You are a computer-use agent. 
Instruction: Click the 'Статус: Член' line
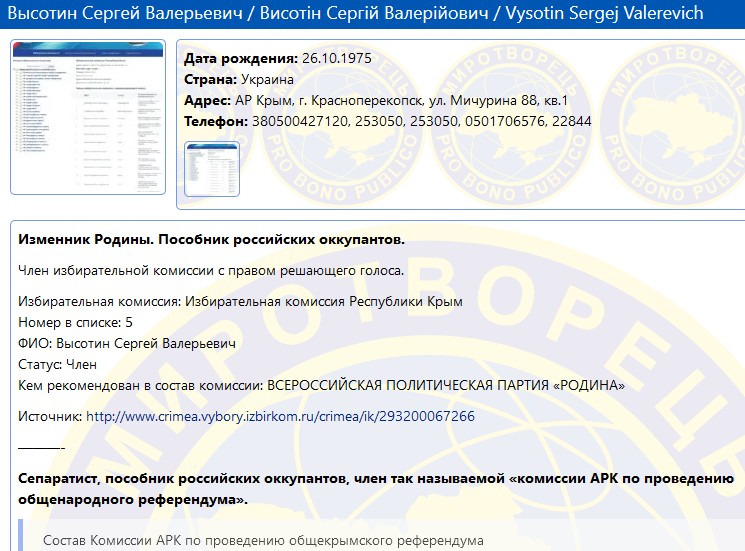click(x=57, y=364)
